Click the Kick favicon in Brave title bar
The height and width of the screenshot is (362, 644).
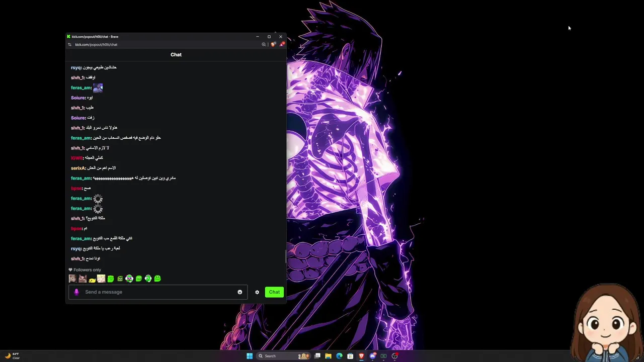(x=68, y=37)
